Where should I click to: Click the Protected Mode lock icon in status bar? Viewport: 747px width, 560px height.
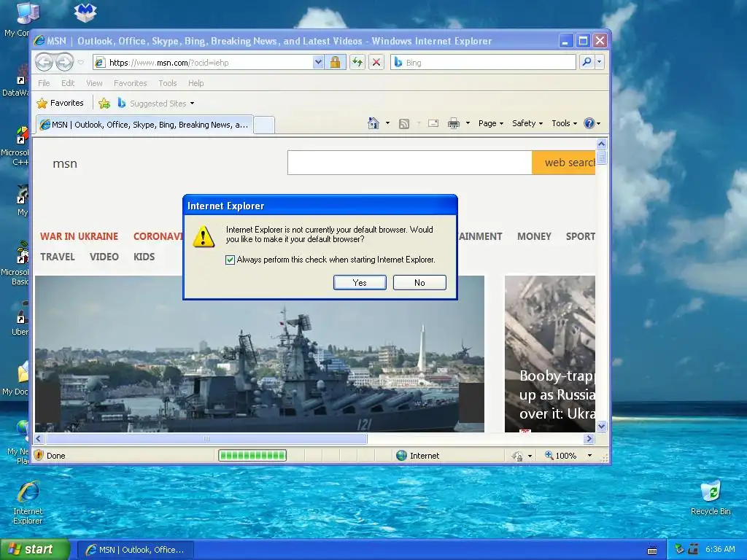[517, 456]
